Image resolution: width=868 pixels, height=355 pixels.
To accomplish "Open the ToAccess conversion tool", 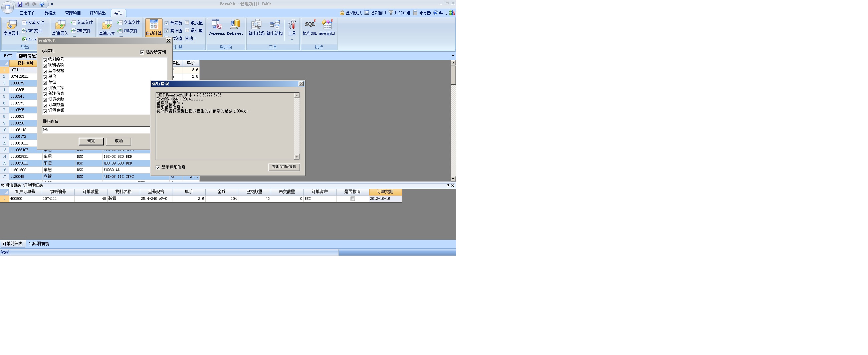I will (216, 27).
